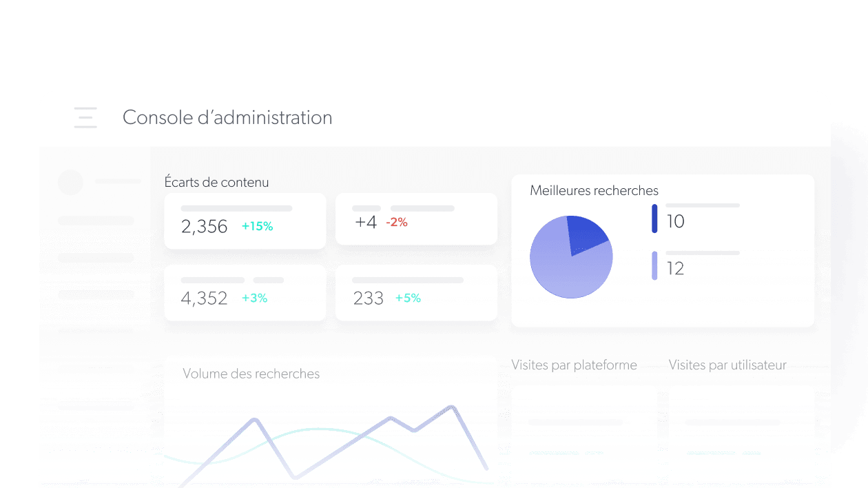Click the sidebar user avatar circle

[70, 182]
